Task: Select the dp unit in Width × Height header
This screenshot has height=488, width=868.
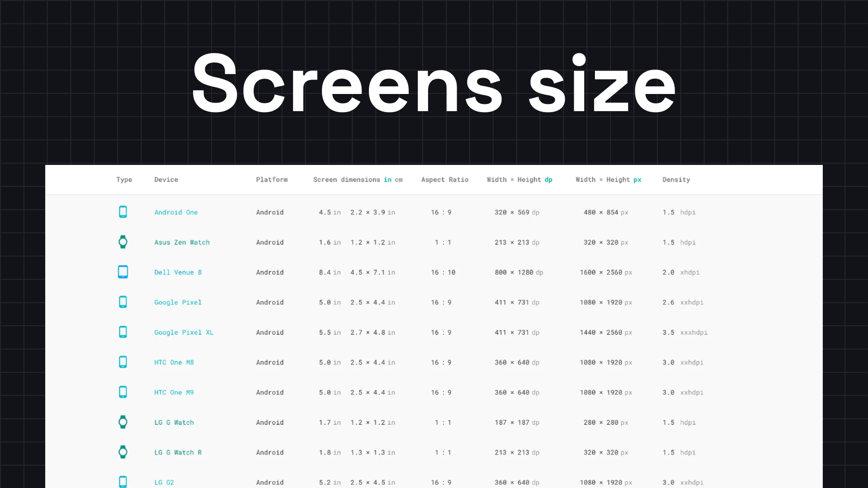Action: click(548, 180)
